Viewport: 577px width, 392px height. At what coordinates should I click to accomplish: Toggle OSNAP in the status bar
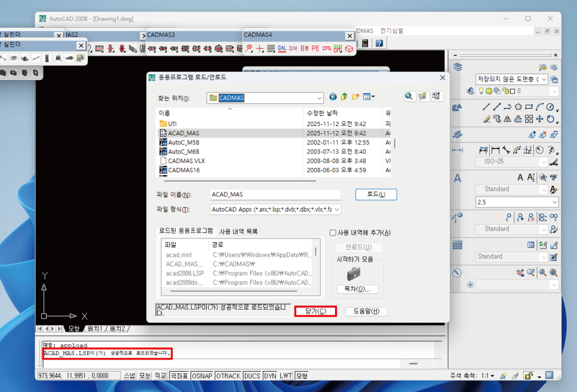202,376
